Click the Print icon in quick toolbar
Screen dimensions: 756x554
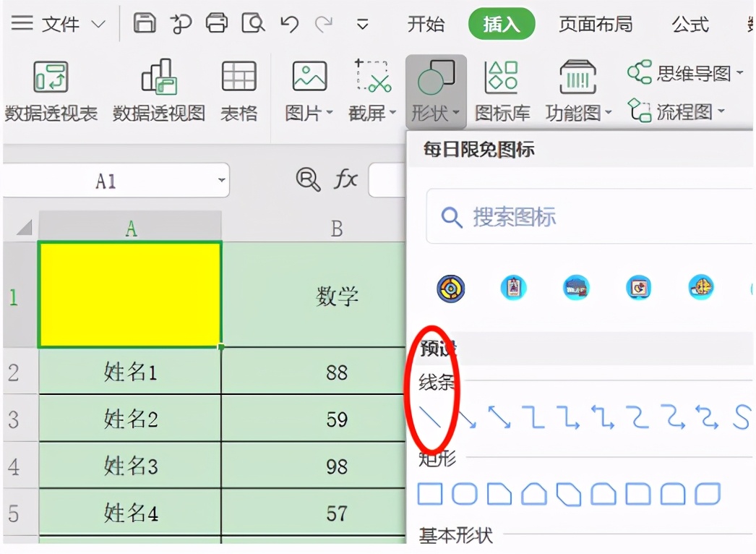click(x=215, y=22)
